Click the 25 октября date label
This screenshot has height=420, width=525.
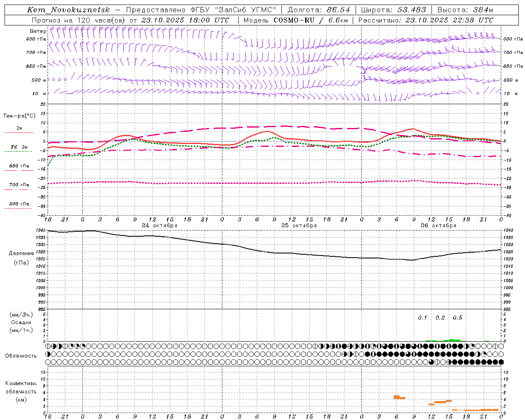click(x=299, y=225)
